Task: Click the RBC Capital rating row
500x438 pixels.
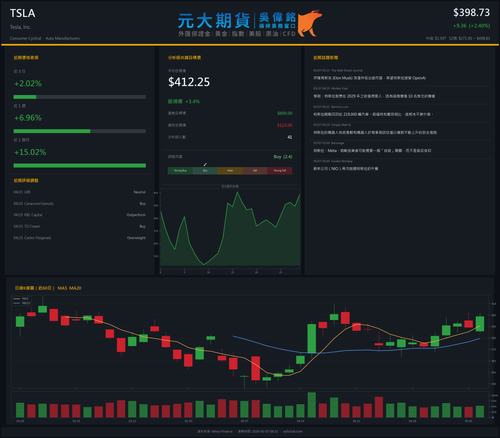Action: (x=80, y=215)
